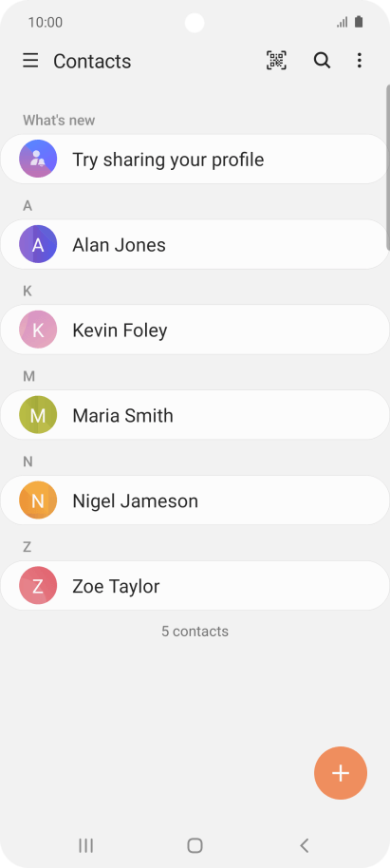390x868 pixels.
Task: Tap Maria Smith's green M avatar
Action: [x=38, y=415]
